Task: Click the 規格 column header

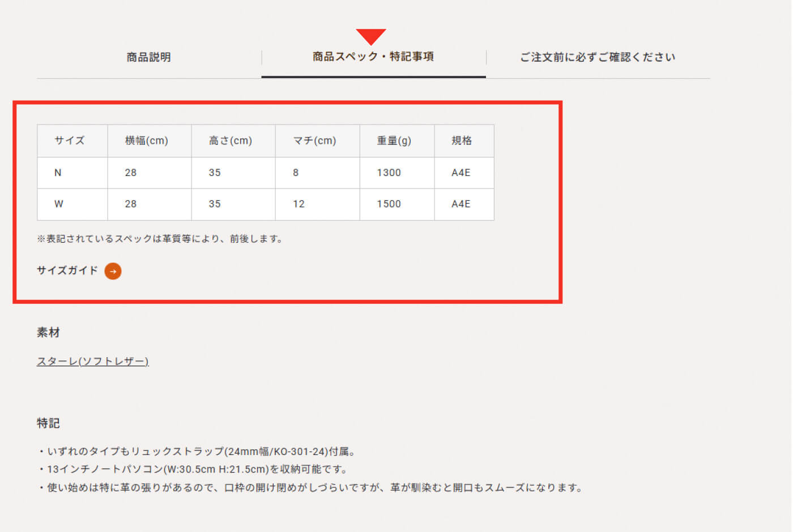Action: tap(462, 140)
